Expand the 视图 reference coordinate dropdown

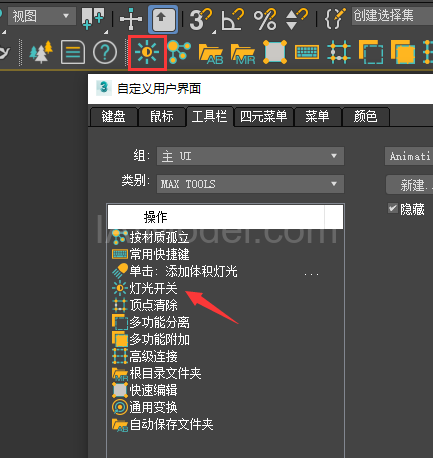pos(42,16)
